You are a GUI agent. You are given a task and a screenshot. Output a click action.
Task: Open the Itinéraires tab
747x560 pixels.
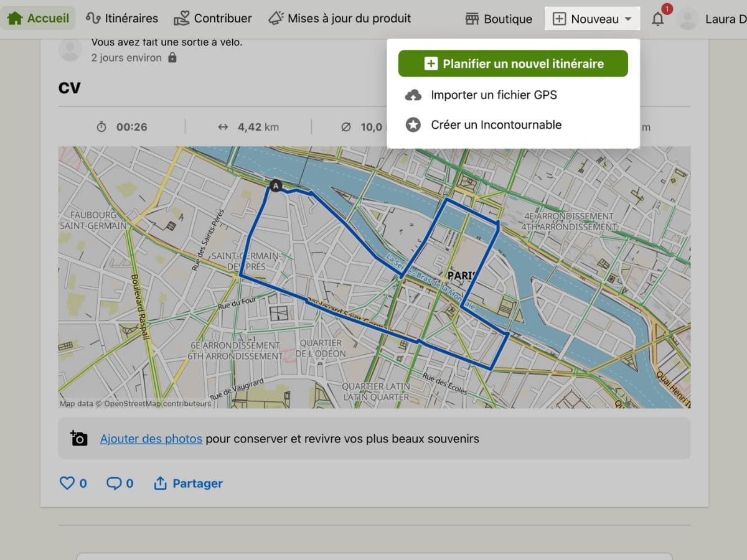[x=122, y=19]
